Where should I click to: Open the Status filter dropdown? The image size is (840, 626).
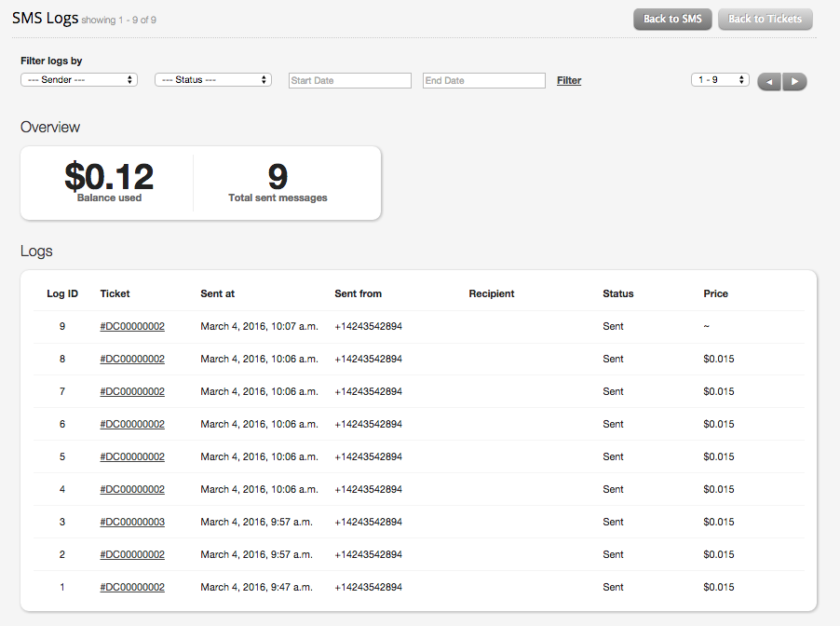[x=212, y=79]
